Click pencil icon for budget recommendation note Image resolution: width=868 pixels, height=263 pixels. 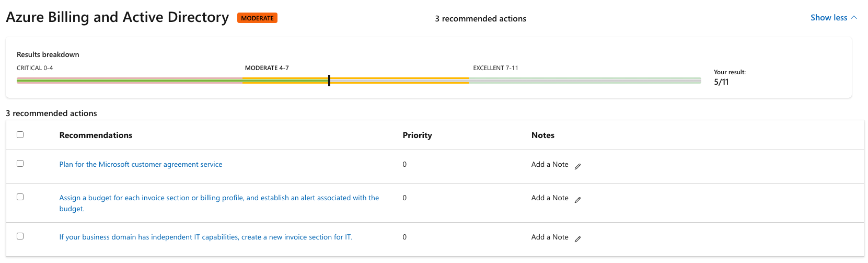pyautogui.click(x=577, y=200)
